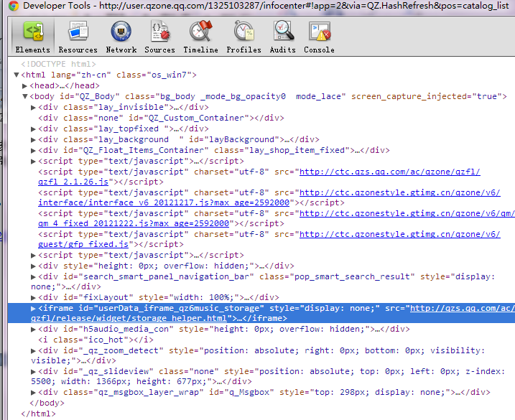Select the closing </html> tag

coord(38,414)
